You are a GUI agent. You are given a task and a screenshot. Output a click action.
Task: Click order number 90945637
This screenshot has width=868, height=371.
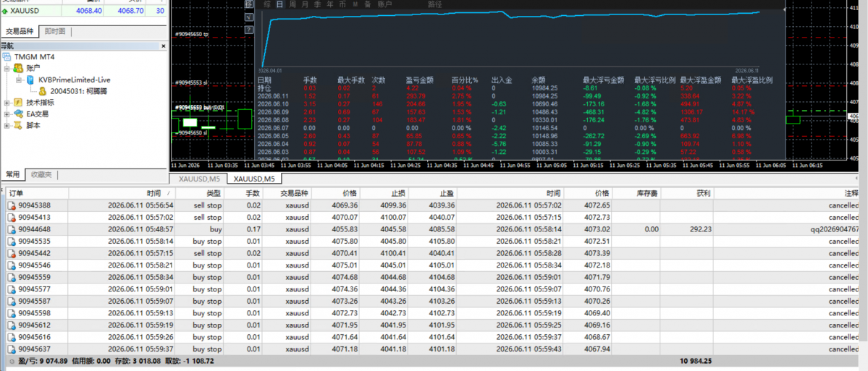pyautogui.click(x=34, y=349)
